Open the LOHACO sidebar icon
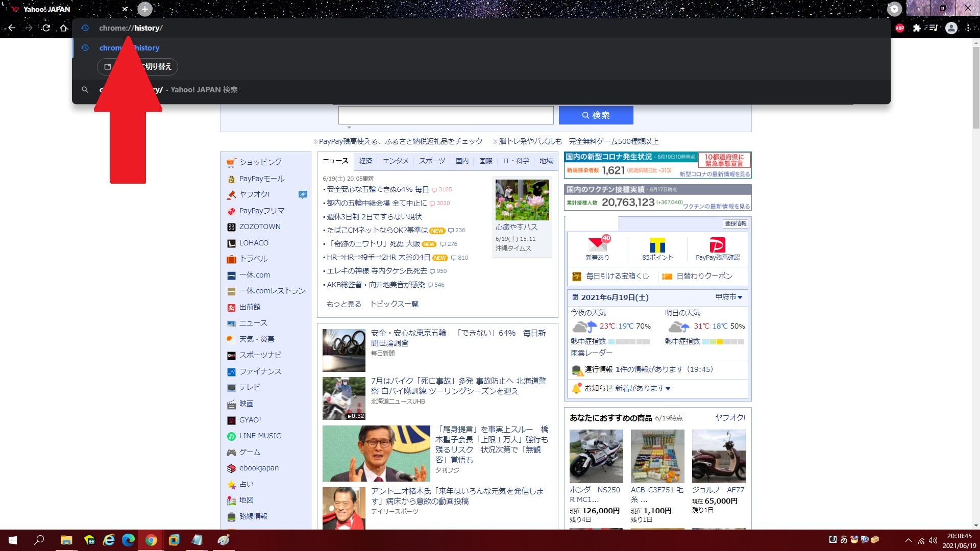 (231, 243)
